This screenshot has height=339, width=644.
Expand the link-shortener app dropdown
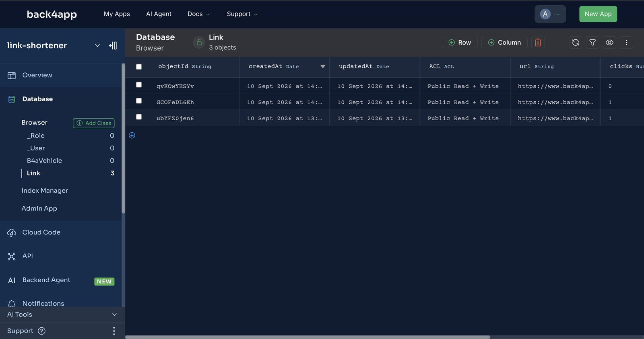(x=97, y=45)
